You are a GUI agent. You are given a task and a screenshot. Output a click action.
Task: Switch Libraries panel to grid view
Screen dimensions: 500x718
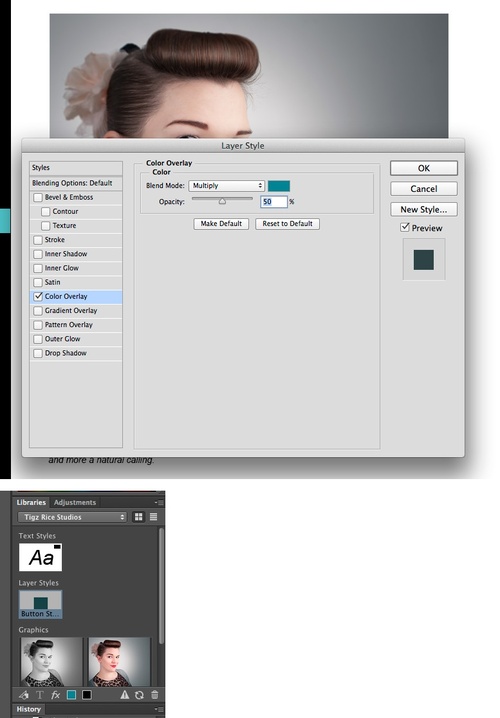pos(138,517)
